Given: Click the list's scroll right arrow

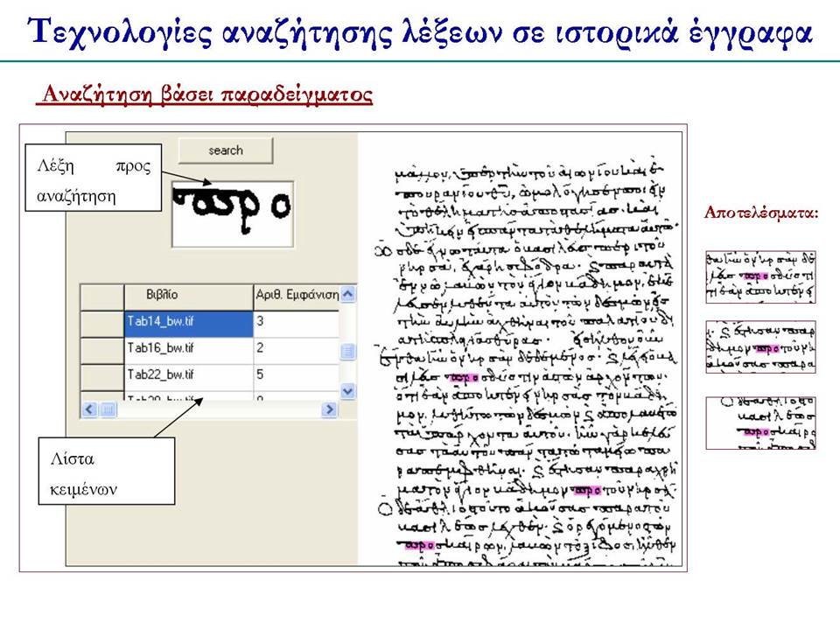Looking at the screenshot, I should click(329, 409).
